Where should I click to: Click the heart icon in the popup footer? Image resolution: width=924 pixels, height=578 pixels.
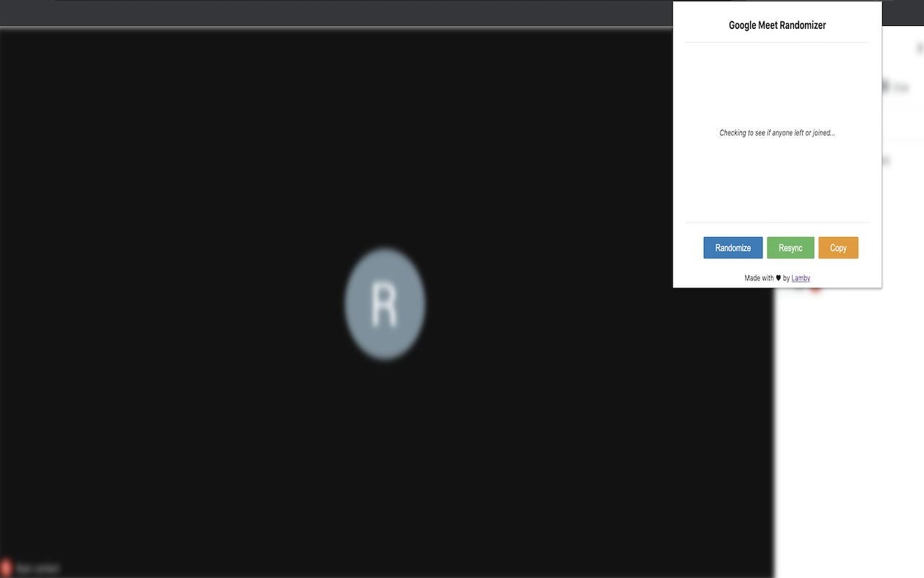(778, 278)
